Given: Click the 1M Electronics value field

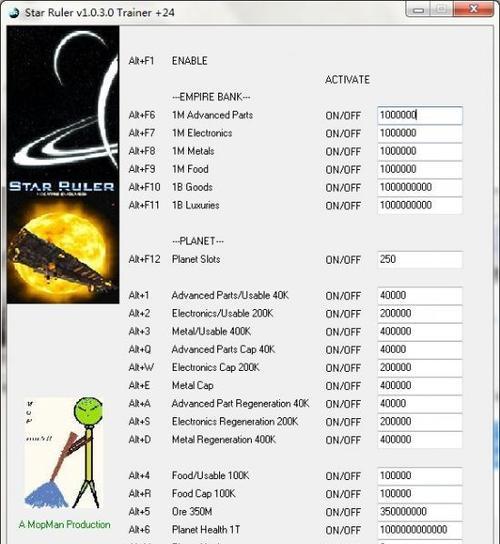Looking at the screenshot, I should click(x=420, y=133).
